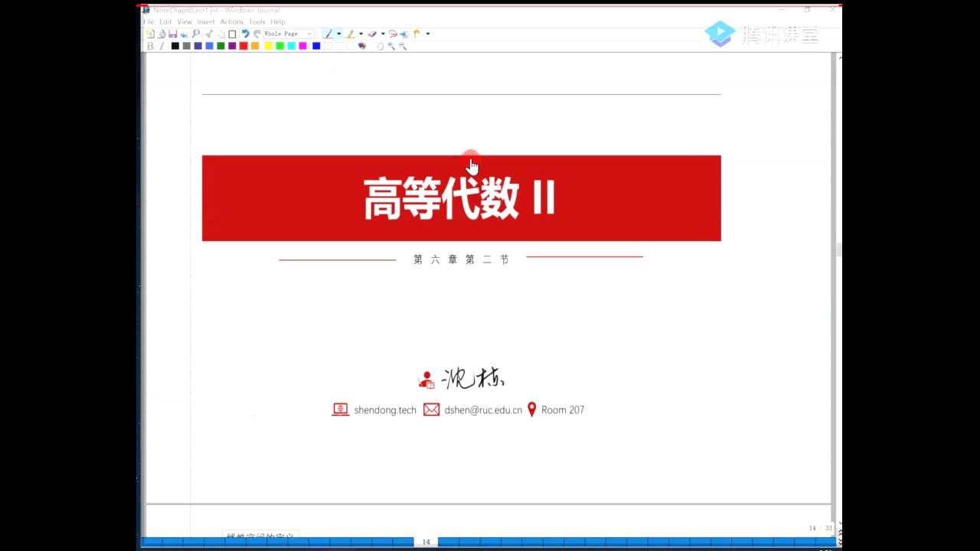This screenshot has width=980, height=551.
Task: Open the Help menu
Action: (x=278, y=21)
